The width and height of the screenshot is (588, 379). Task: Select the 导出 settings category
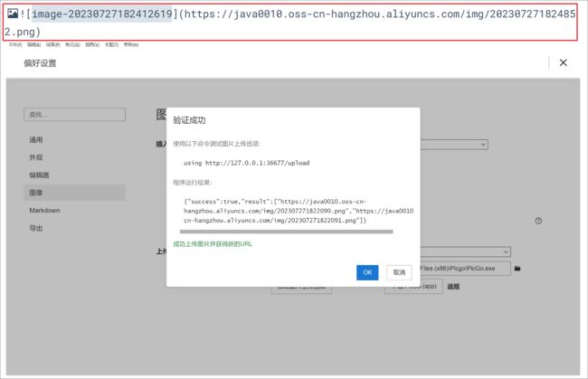click(74, 228)
